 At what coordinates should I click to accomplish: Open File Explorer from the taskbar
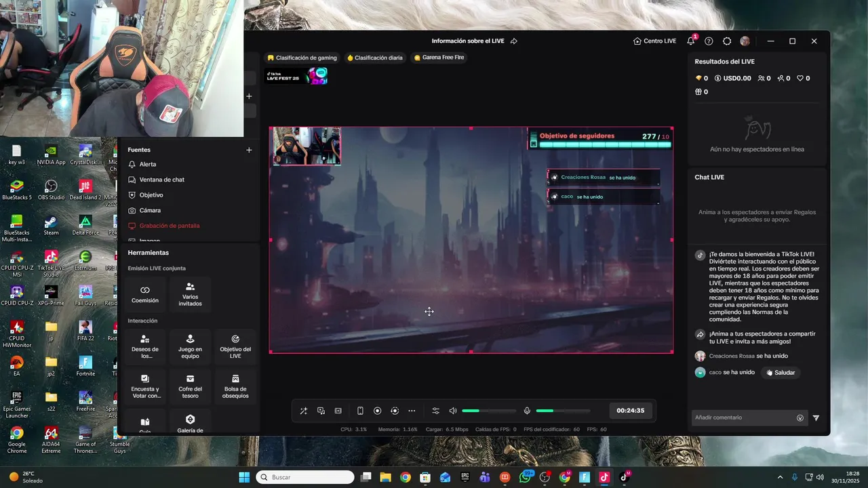[x=385, y=477]
